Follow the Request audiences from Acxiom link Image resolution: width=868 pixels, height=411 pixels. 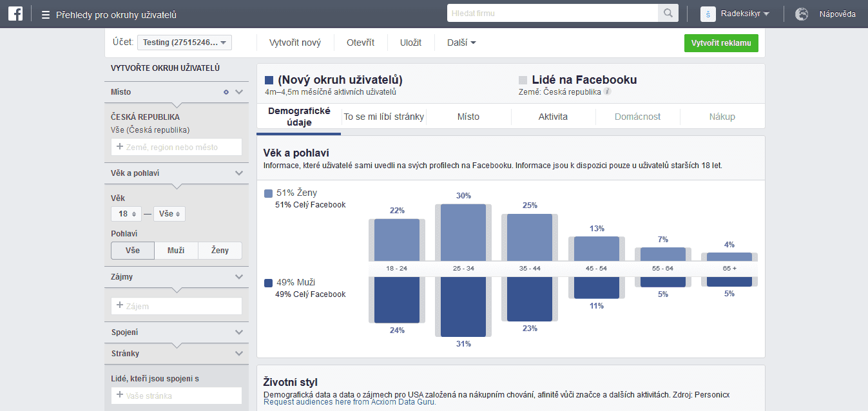pyautogui.click(x=350, y=402)
